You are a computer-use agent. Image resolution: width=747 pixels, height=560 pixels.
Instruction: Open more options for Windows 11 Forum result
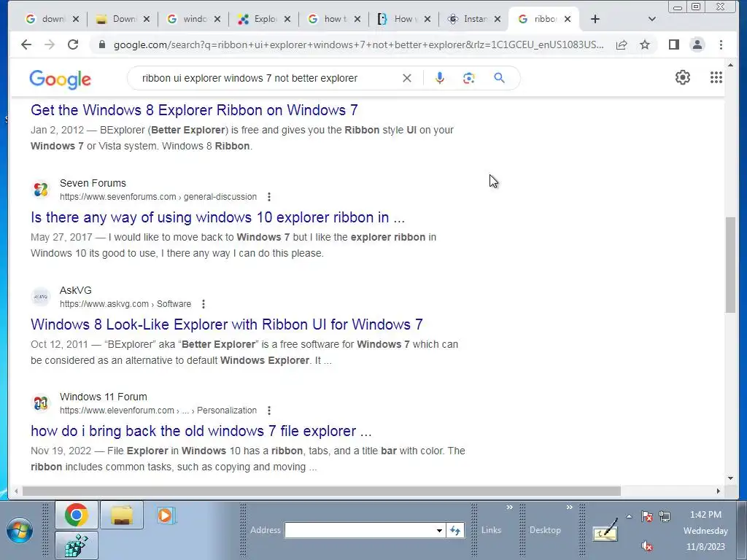point(269,411)
